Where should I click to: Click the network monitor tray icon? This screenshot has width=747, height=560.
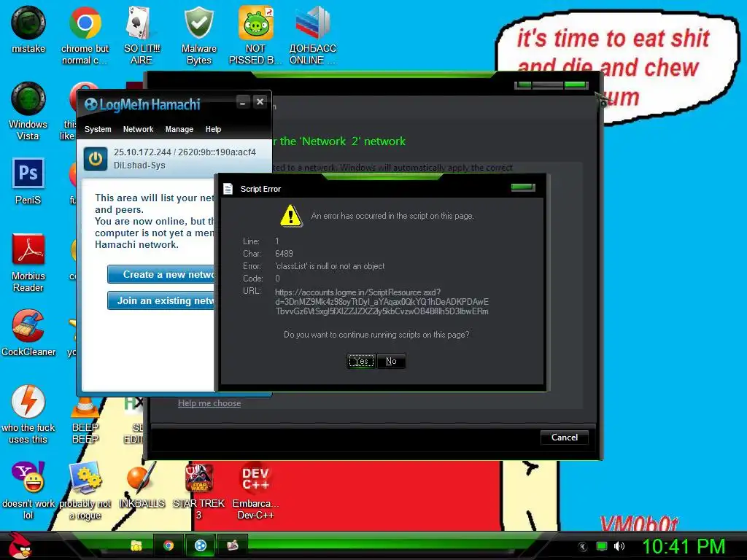602,546
